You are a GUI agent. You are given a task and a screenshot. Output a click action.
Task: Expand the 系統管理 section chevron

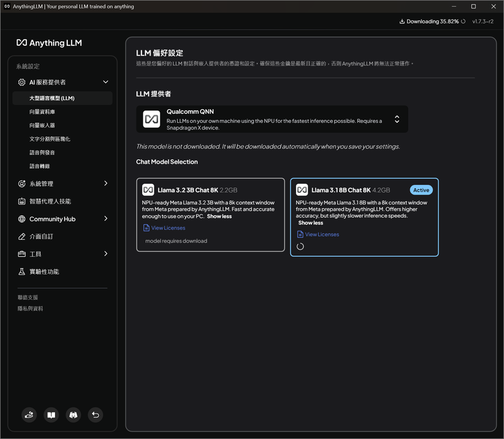(x=106, y=184)
